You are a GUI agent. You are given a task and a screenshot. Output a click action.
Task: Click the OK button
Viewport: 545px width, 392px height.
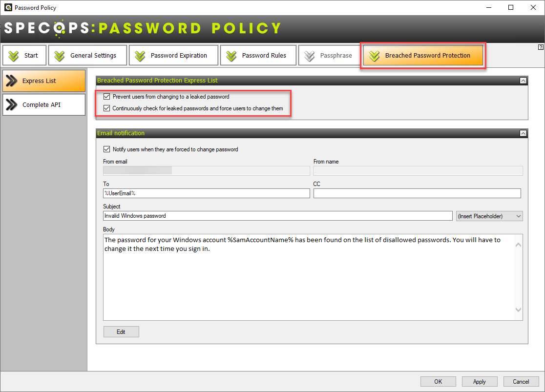(438, 382)
